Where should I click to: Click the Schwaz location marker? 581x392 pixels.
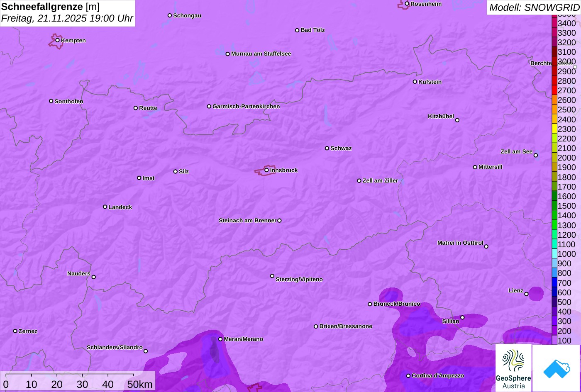click(327, 148)
